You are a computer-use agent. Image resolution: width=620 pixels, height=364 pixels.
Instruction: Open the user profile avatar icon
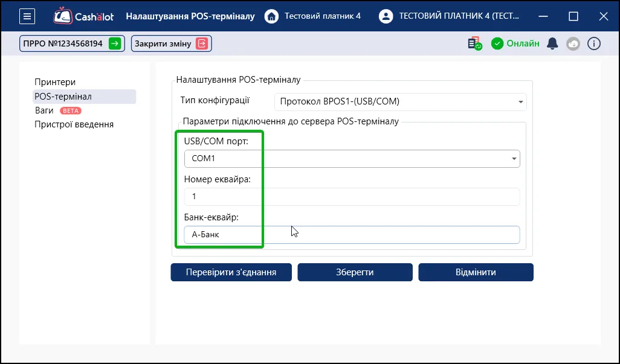coord(386,16)
